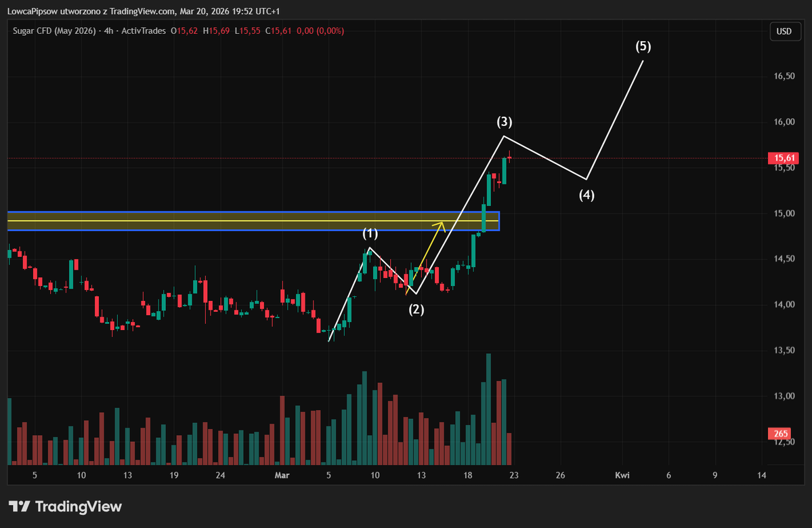
Task: Click the USD currency button
Action: pos(784,31)
